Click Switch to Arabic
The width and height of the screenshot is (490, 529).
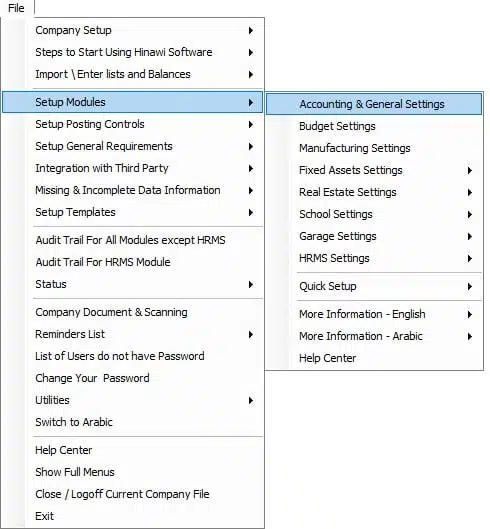tap(132, 422)
